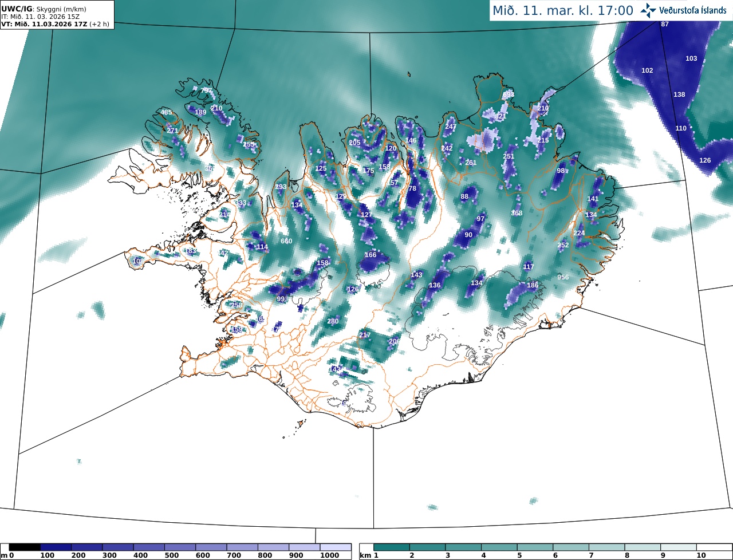The height and width of the screenshot is (560, 733).
Task: Click the visibility value 251 in the northeast
Action: 509,156
